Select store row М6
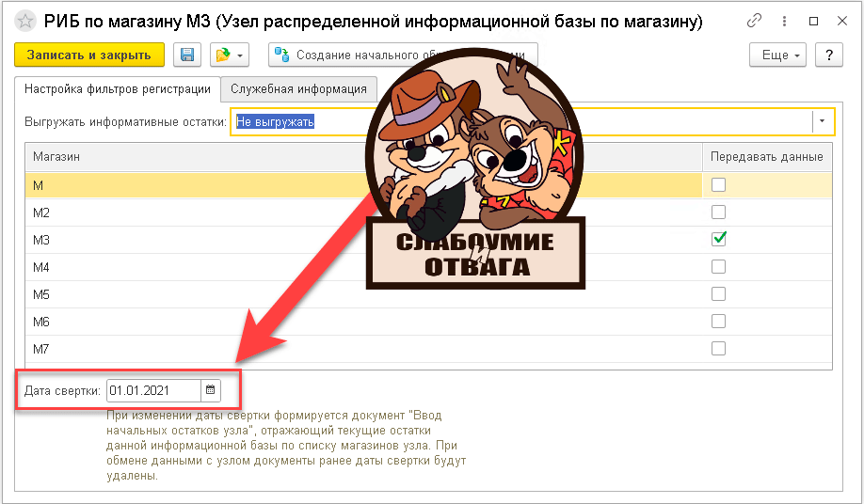The height and width of the screenshot is (504, 864). click(428, 322)
